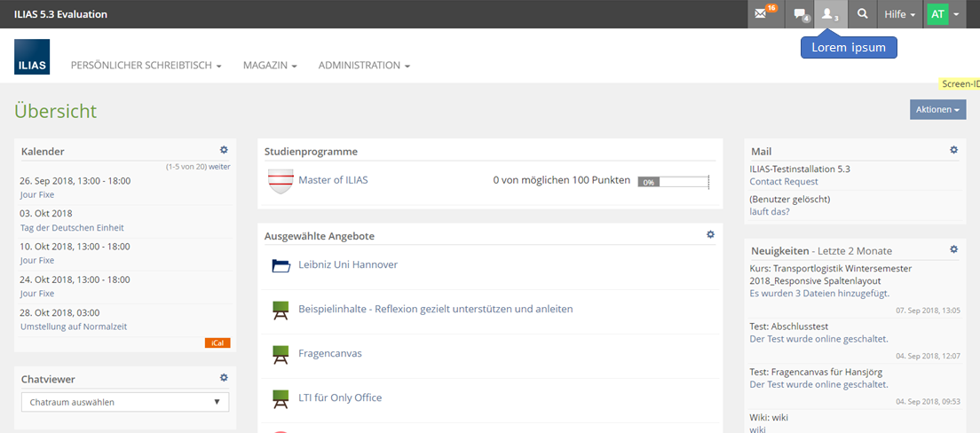Click course board icon for Beispielinhalte
This screenshot has width=980, height=433.
tap(281, 311)
